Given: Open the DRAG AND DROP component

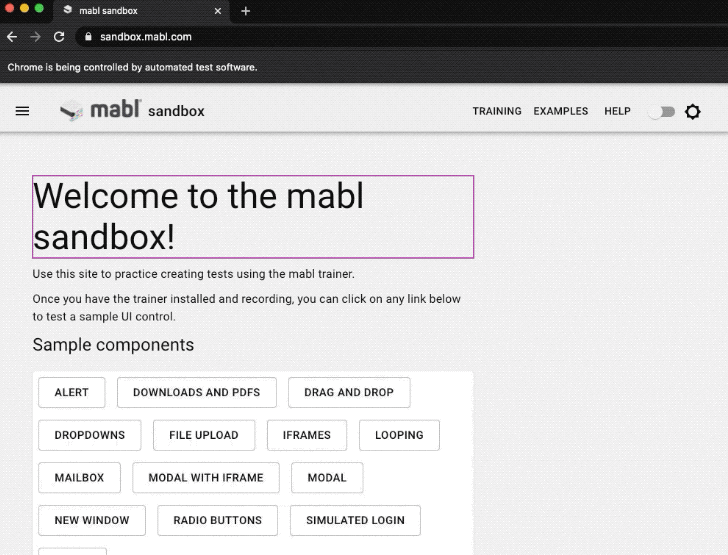Looking at the screenshot, I should pyautogui.click(x=349, y=392).
